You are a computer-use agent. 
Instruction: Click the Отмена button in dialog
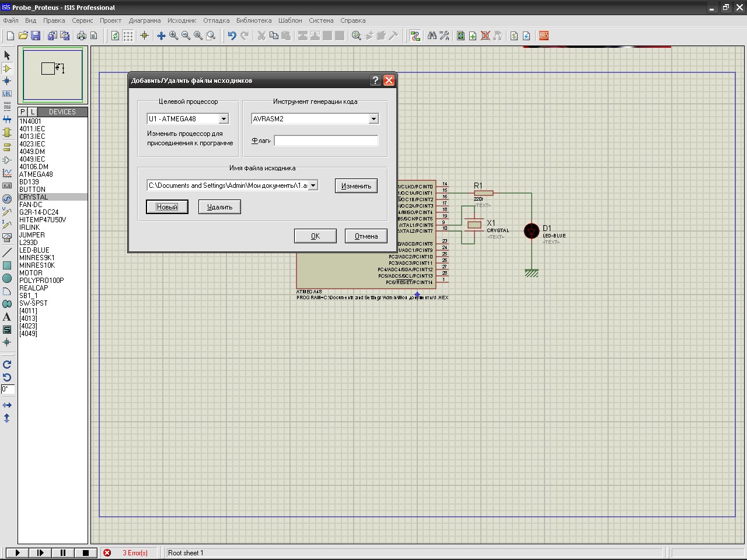(x=366, y=236)
